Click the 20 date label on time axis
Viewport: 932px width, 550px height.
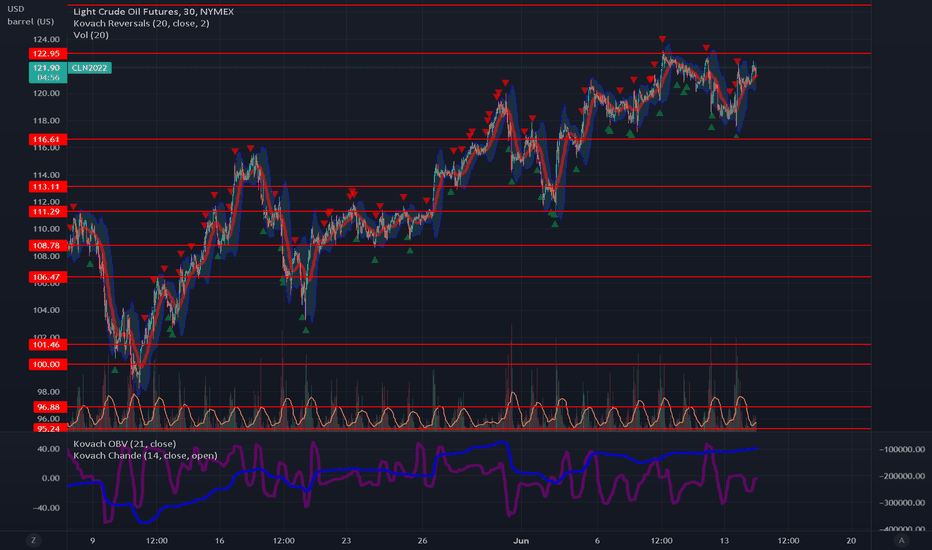851,540
